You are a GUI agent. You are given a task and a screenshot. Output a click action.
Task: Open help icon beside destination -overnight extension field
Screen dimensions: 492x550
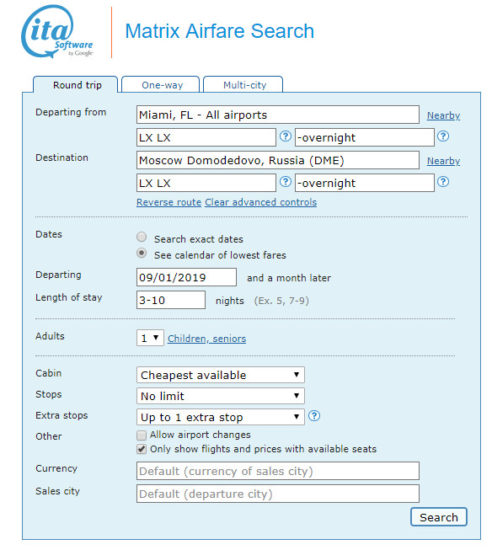[x=443, y=182]
